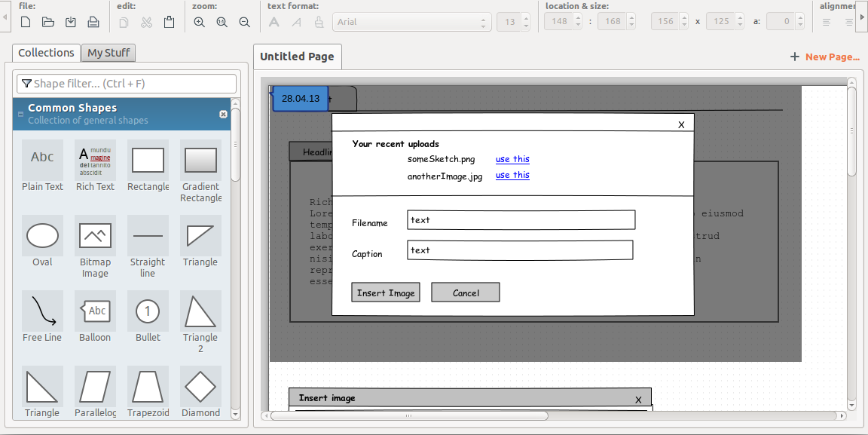The width and height of the screenshot is (868, 435).
Task: Click the Zoom Out magnifier icon
Action: point(244,22)
